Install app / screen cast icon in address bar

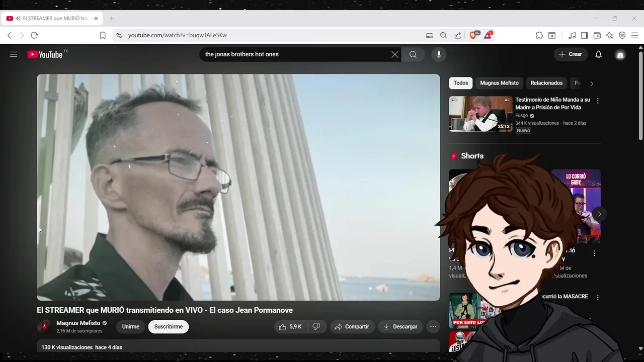[429, 35]
